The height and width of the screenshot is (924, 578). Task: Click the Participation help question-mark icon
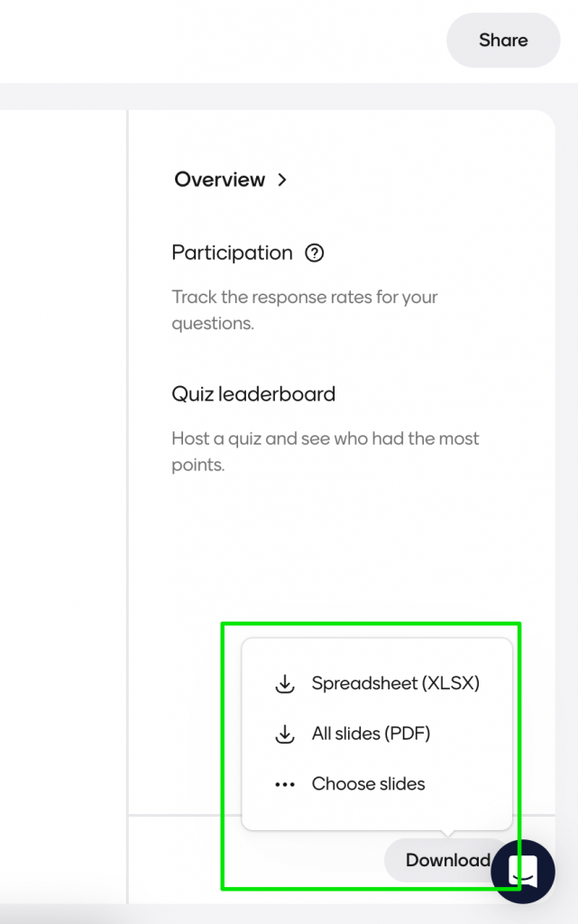[x=315, y=254]
